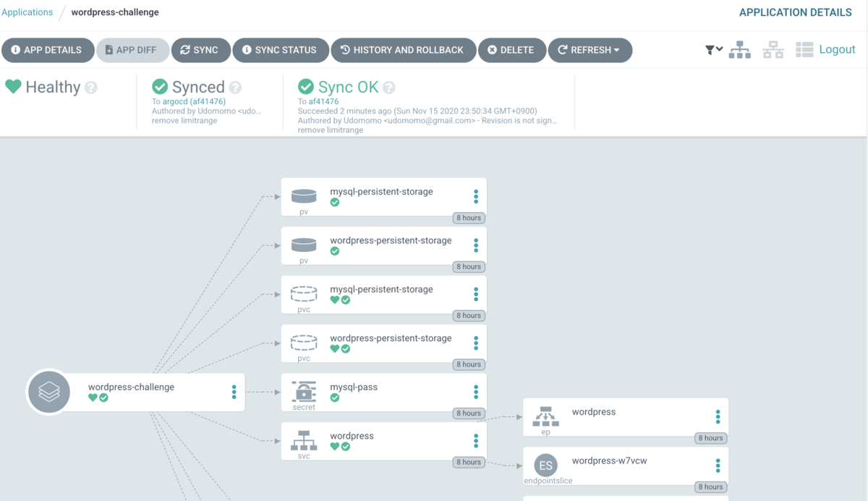Viewport: 868px width, 501px height.
Task: Click the Synced green check icon
Action: tap(160, 87)
